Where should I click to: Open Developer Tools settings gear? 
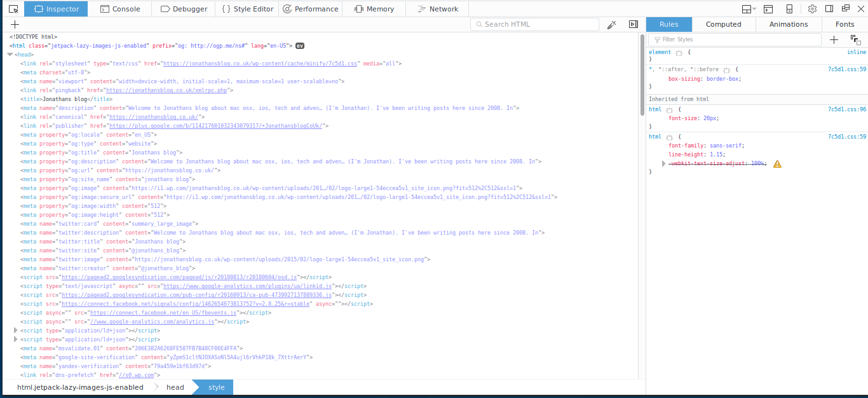(x=812, y=8)
